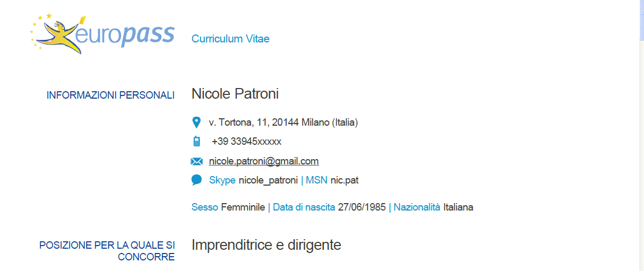Click the birth date 27/06/1985
The height and width of the screenshot is (271, 644).
pyautogui.click(x=362, y=207)
